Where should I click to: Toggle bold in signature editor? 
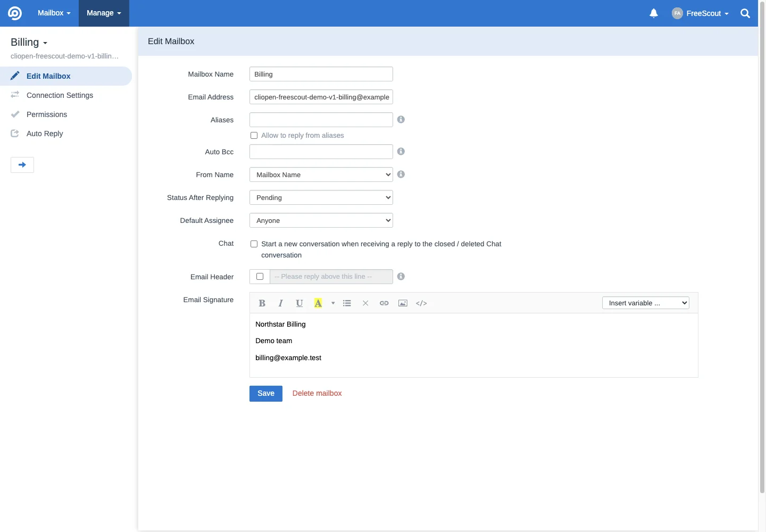point(262,303)
